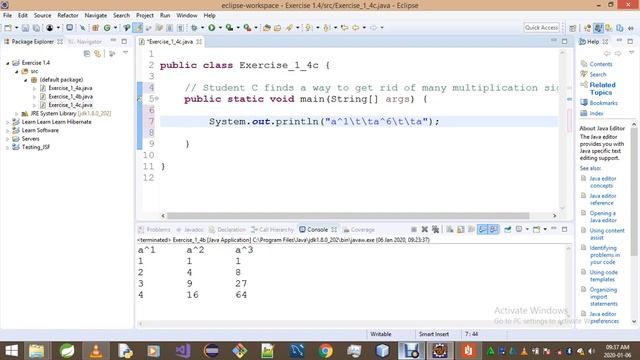The height and width of the screenshot is (360, 640).
Task: Open Package Explorer View Menu triangle
Action: click(x=125, y=53)
